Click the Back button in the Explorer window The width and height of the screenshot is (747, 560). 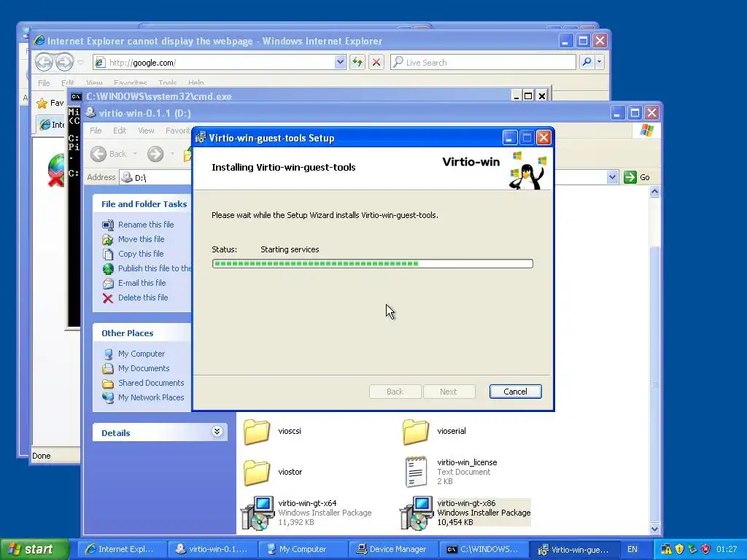click(x=109, y=154)
